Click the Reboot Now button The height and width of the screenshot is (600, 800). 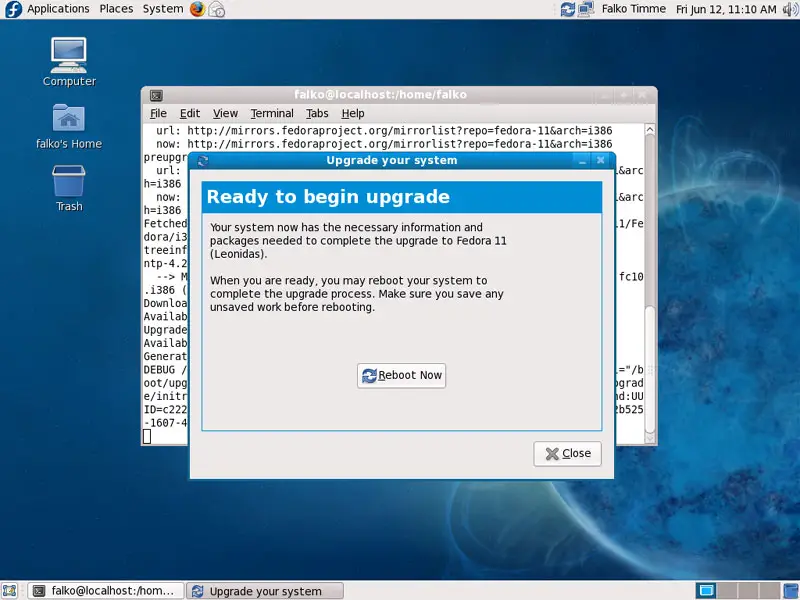tap(402, 376)
